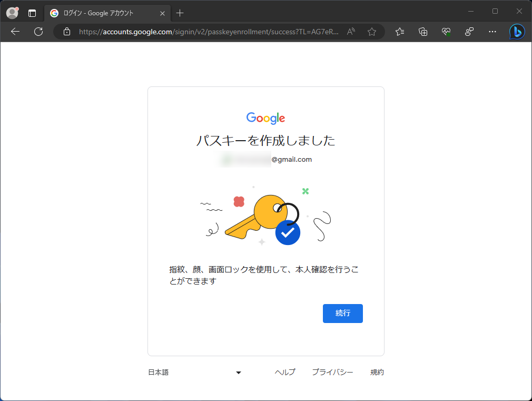Open the language selector showing 日本語
The image size is (532, 401).
tap(196, 372)
